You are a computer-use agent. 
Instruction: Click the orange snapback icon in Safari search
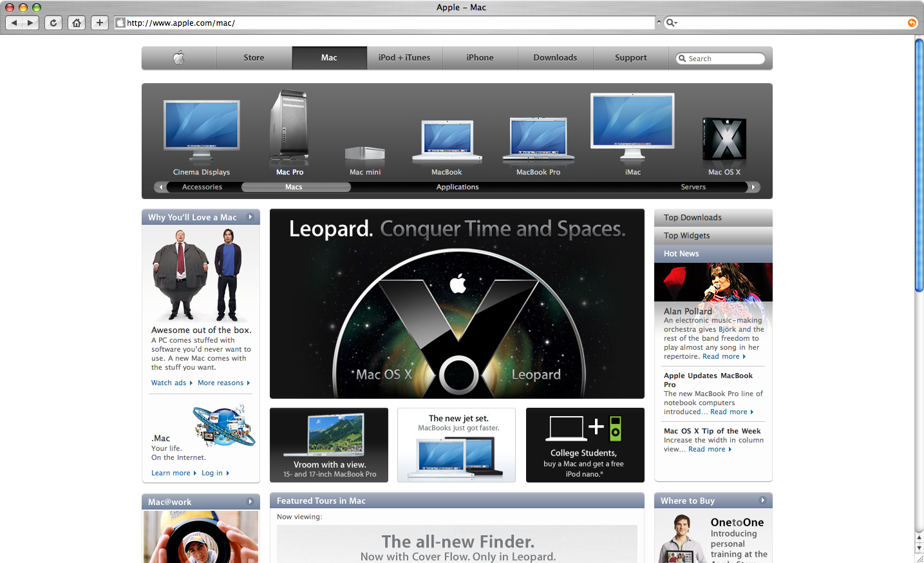pyautogui.click(x=912, y=23)
